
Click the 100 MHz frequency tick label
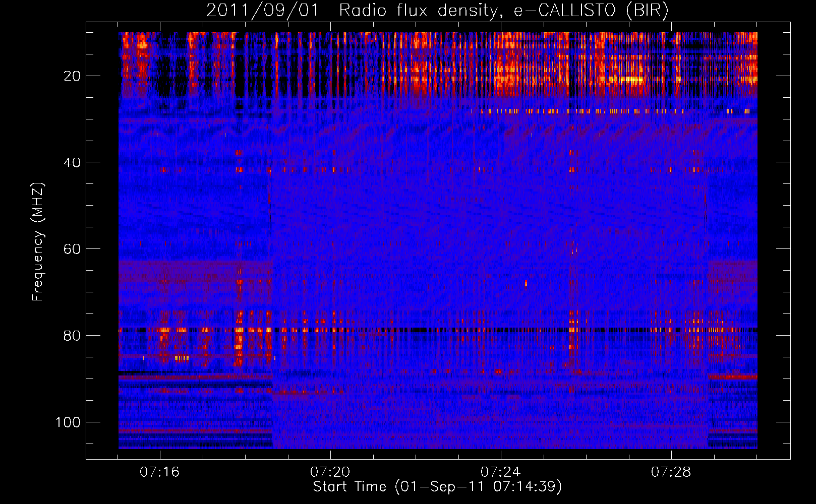68,422
